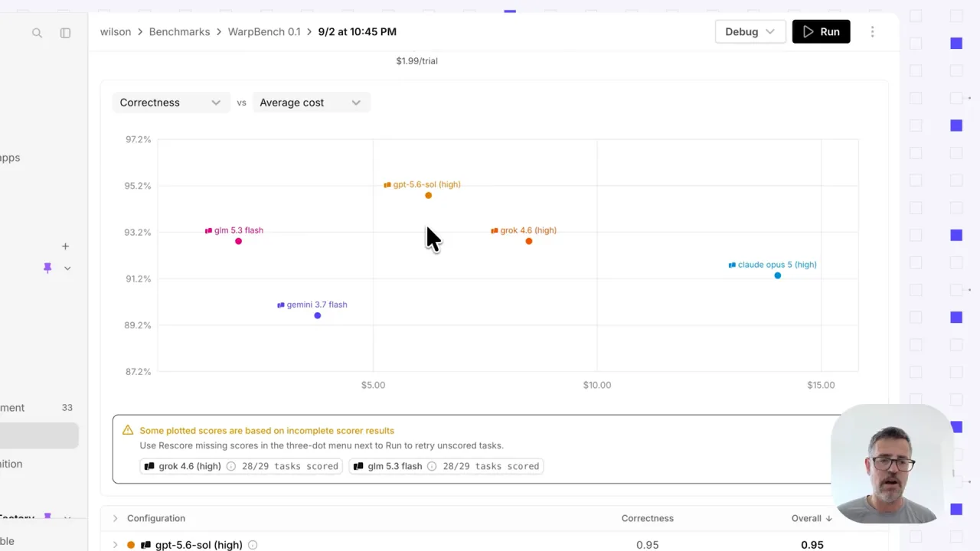Click the yellow warning triangle icon
This screenshot has width=980, height=551.
click(128, 431)
